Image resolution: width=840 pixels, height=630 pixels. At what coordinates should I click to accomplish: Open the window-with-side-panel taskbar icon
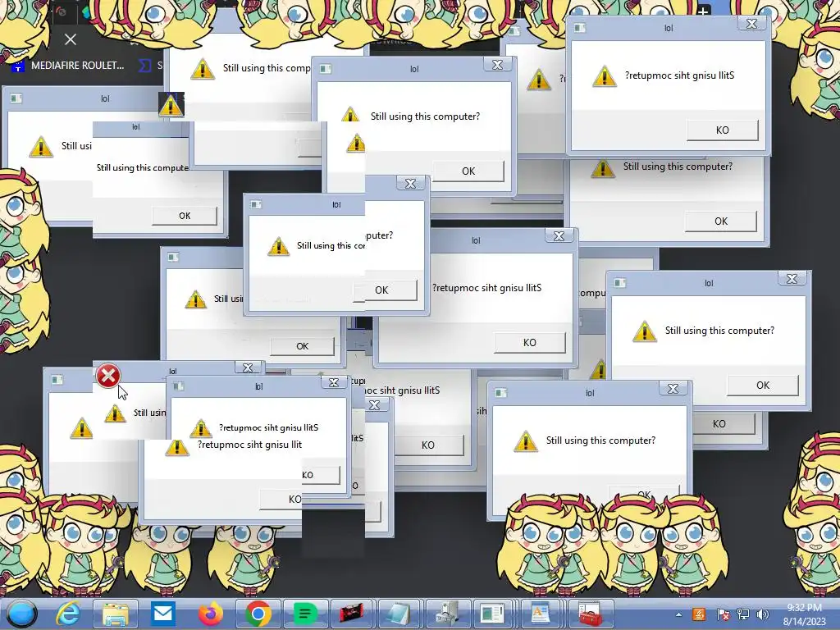tap(492, 614)
